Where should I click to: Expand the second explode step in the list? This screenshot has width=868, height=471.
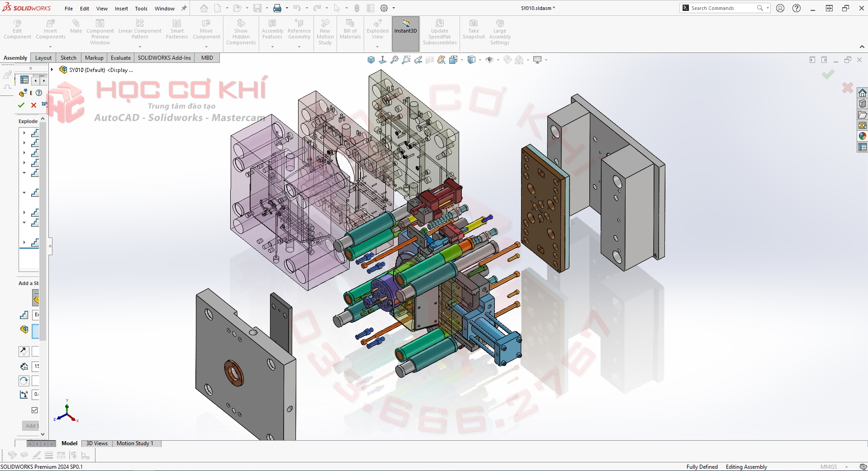point(24,143)
